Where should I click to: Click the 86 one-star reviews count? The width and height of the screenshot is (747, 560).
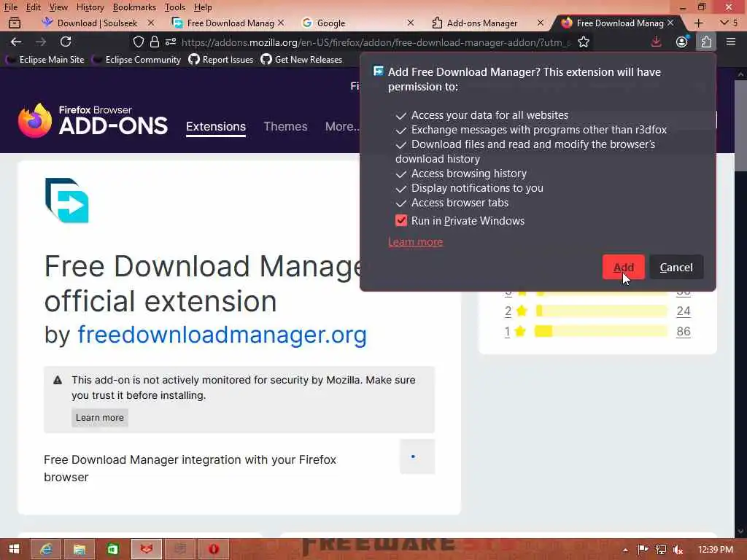683,332
